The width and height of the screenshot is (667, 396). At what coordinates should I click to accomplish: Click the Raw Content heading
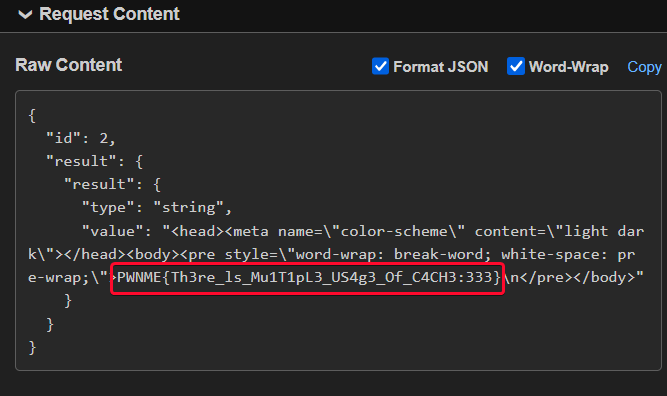(68, 65)
